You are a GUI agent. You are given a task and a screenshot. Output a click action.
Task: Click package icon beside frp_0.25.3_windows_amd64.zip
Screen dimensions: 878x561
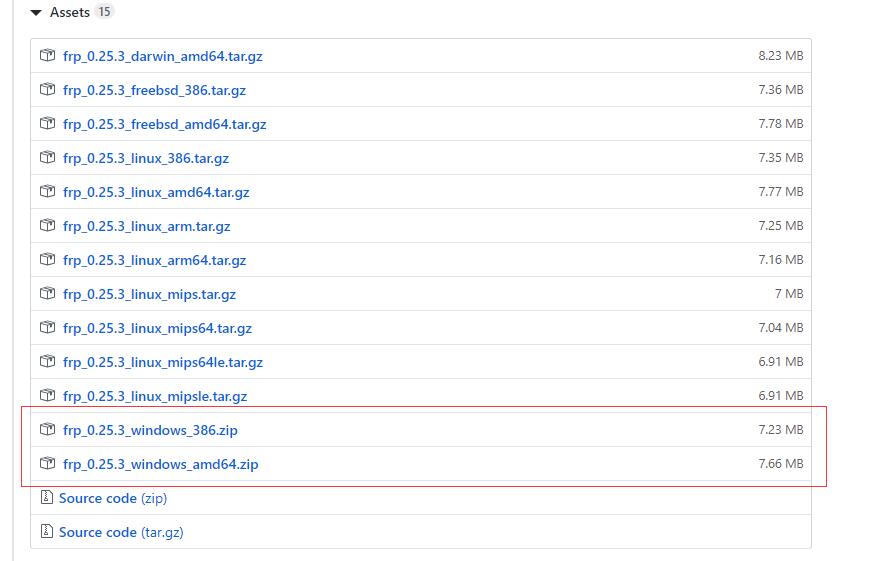click(x=47, y=464)
